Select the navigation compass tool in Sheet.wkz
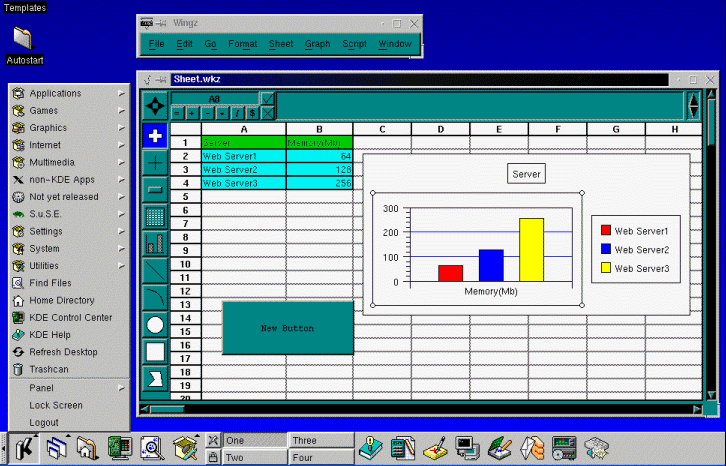The height and width of the screenshot is (466, 726). point(155,106)
